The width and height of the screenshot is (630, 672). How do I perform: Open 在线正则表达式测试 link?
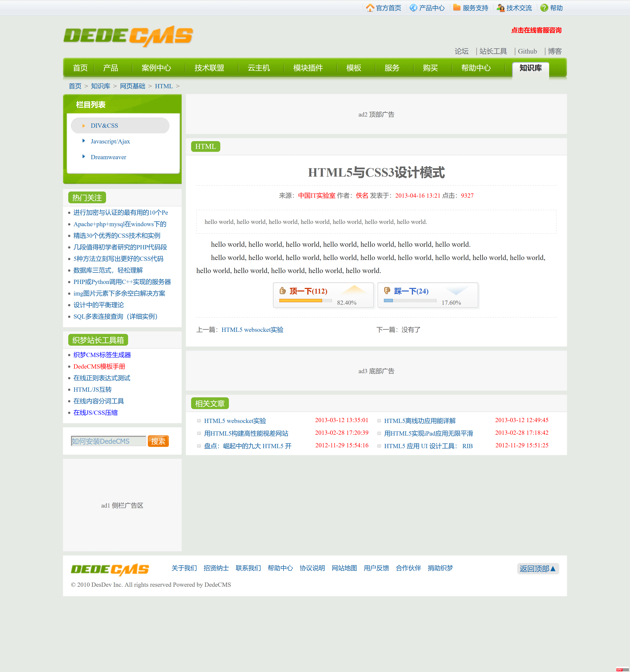tap(102, 378)
